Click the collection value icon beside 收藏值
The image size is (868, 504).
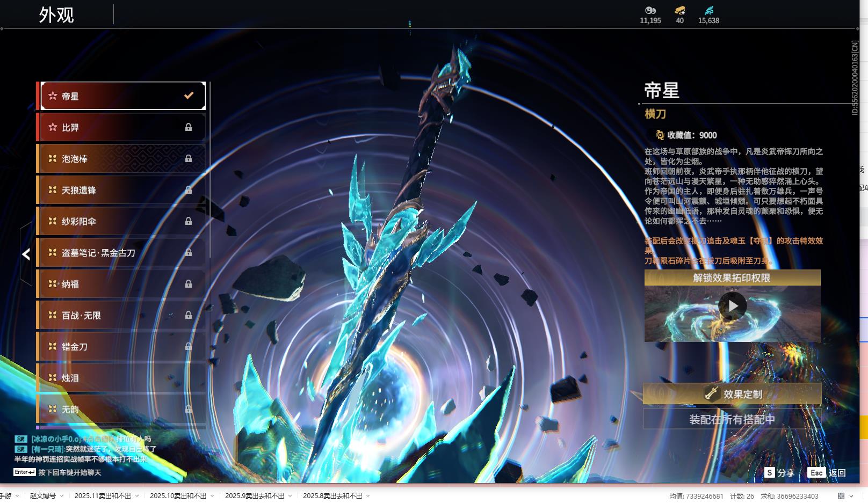click(x=660, y=135)
